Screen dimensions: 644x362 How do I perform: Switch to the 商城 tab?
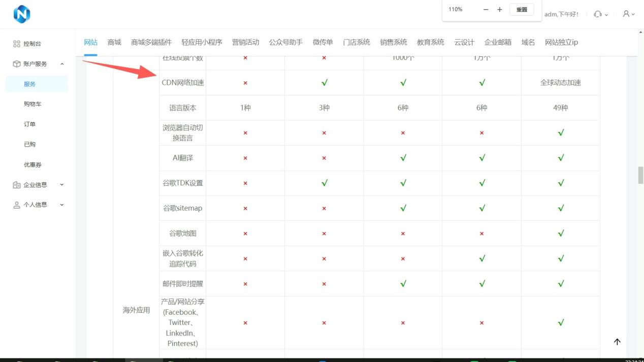[x=114, y=42]
